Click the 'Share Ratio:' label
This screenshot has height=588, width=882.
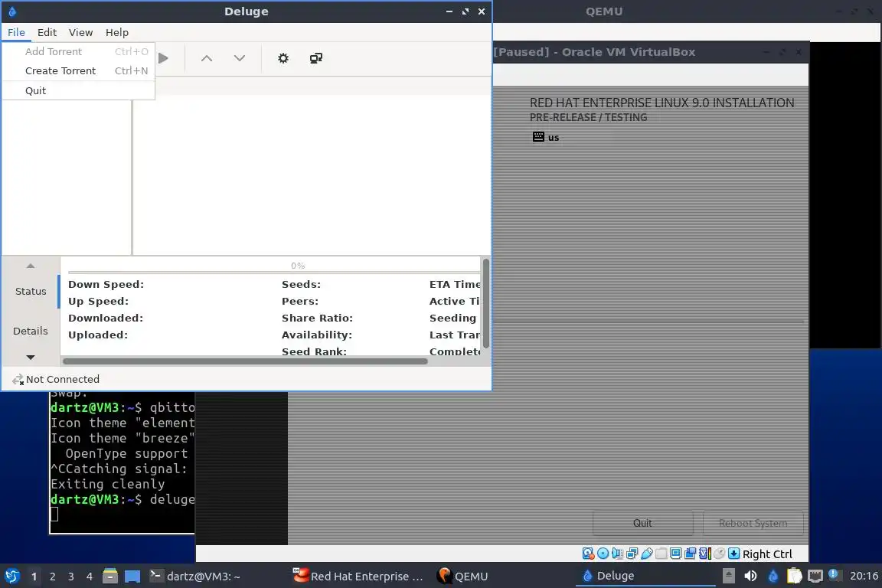(x=317, y=318)
